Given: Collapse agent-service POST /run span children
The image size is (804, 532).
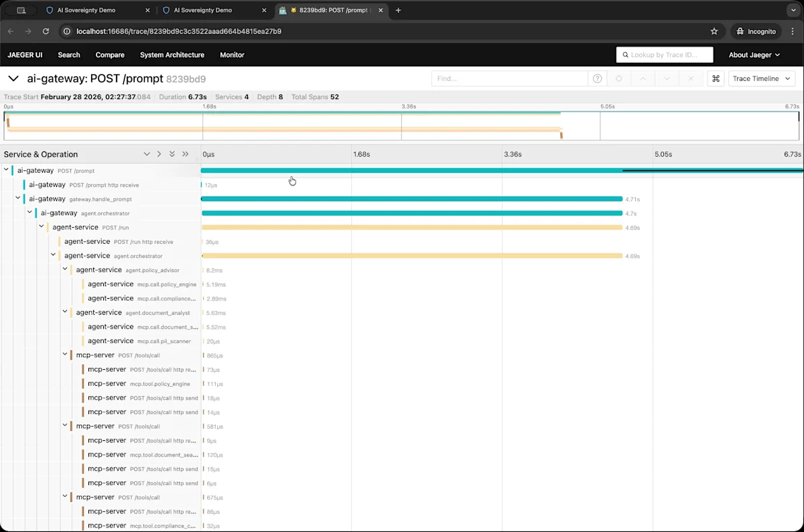Looking at the screenshot, I should pyautogui.click(x=42, y=227).
